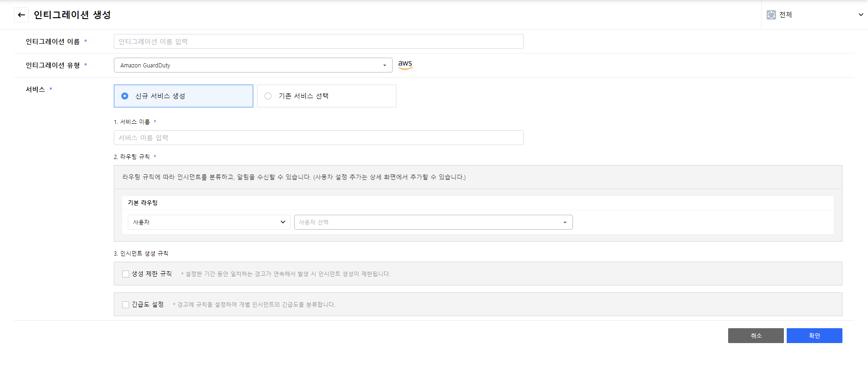Click the 인티그레이션 유형 label
Viewport: 868px width, 377px height.
[x=53, y=65]
